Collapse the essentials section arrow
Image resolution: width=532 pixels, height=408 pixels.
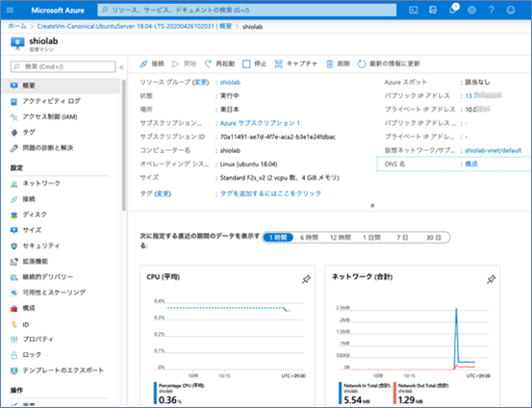coord(372,205)
